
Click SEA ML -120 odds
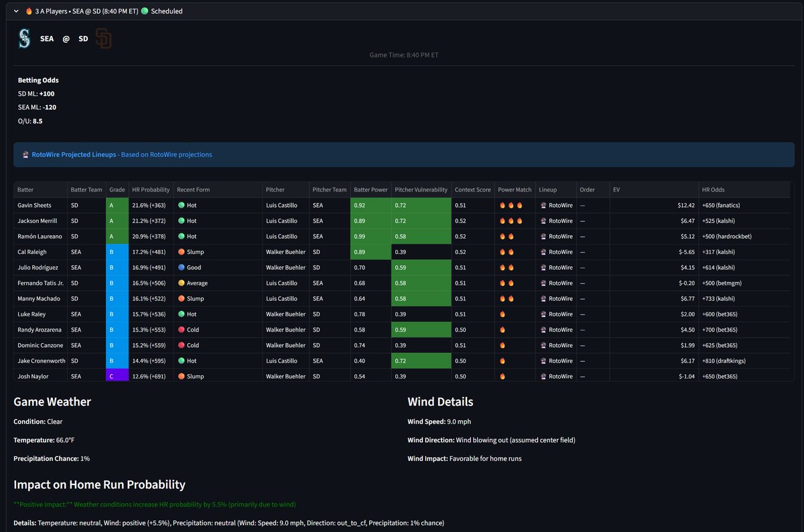[37, 107]
